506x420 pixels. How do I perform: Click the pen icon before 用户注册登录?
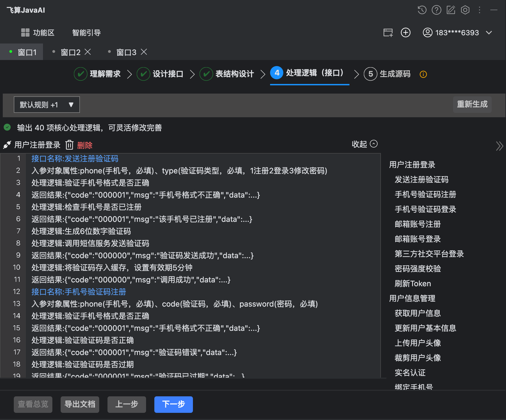coord(7,145)
